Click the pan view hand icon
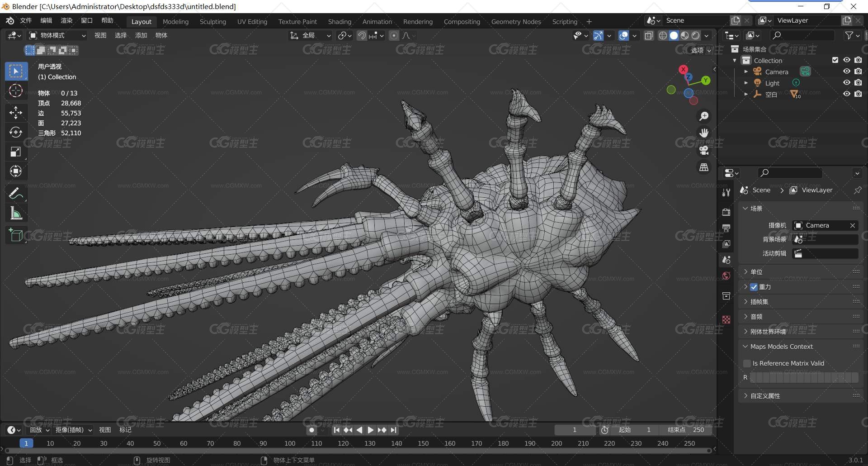This screenshot has width=868, height=466. pyautogui.click(x=704, y=133)
